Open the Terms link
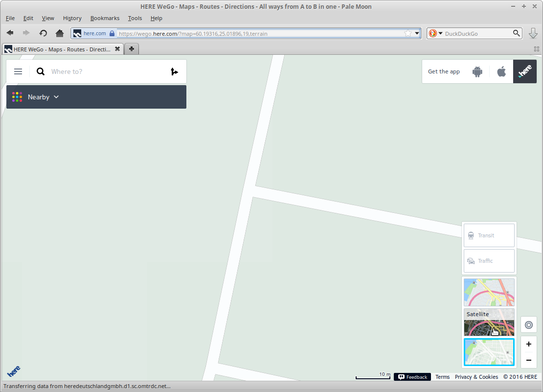The width and height of the screenshot is (543, 392). (443, 377)
